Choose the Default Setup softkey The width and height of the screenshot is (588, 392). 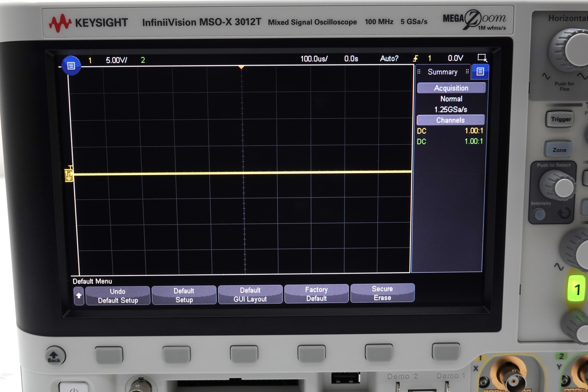tap(184, 295)
